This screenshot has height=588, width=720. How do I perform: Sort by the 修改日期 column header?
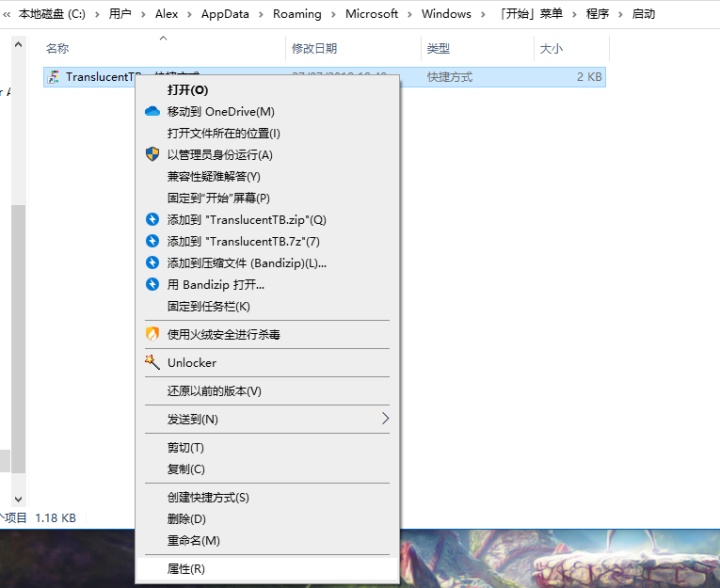(x=353, y=48)
